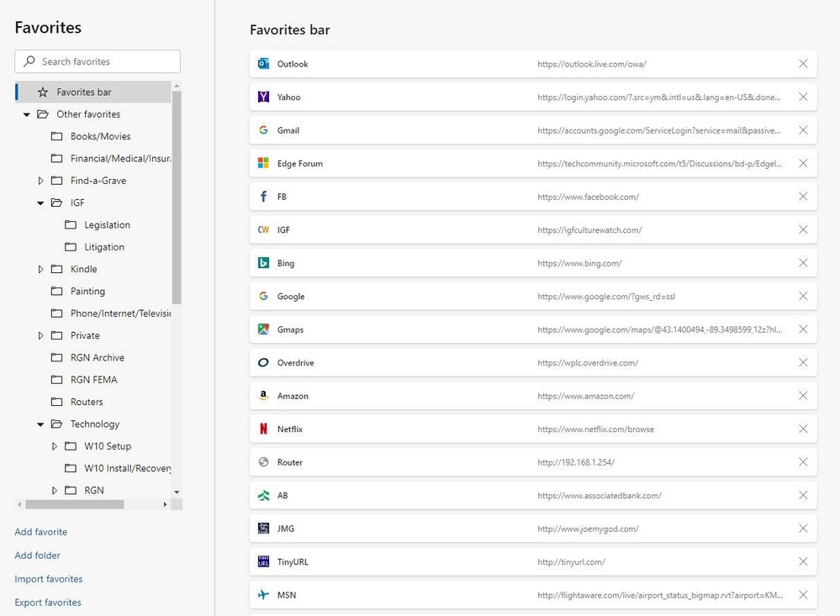840x616 pixels.
Task: Click the Yahoo favorite icon
Action: point(262,97)
